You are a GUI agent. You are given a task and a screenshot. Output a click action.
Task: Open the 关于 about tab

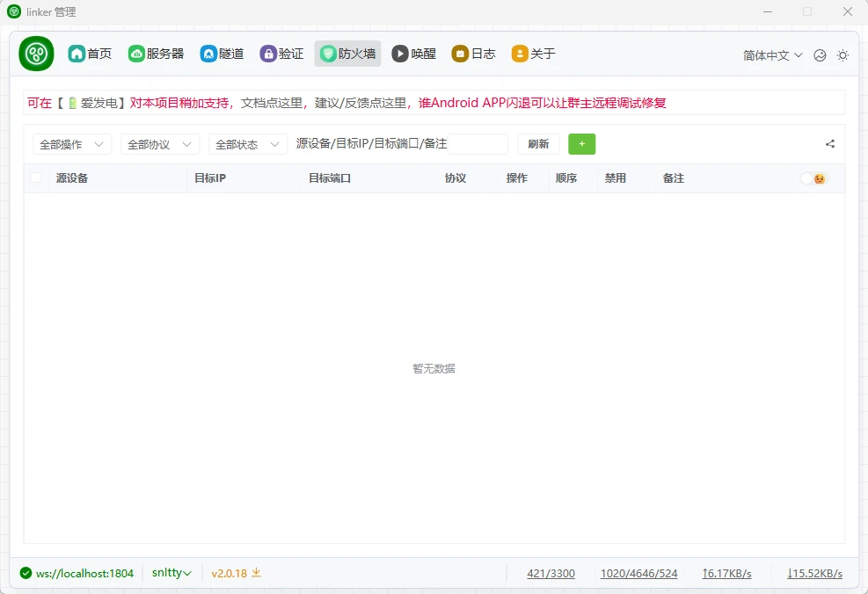tap(533, 54)
